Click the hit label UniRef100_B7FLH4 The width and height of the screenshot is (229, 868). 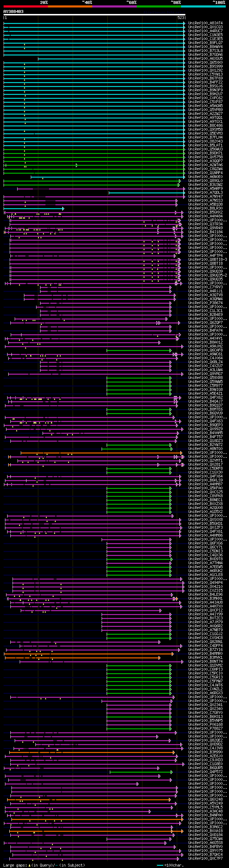pyautogui.click(x=205, y=138)
